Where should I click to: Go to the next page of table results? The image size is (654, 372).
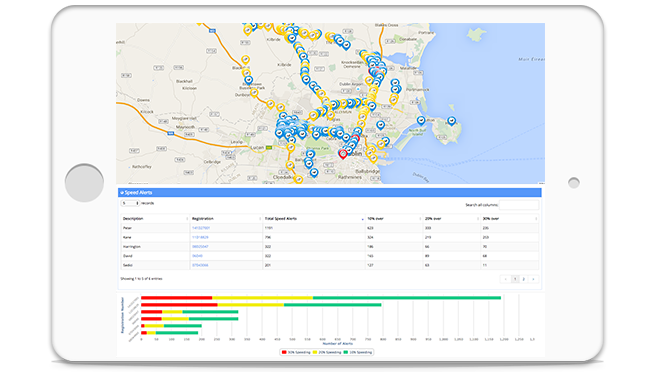pos(533,279)
